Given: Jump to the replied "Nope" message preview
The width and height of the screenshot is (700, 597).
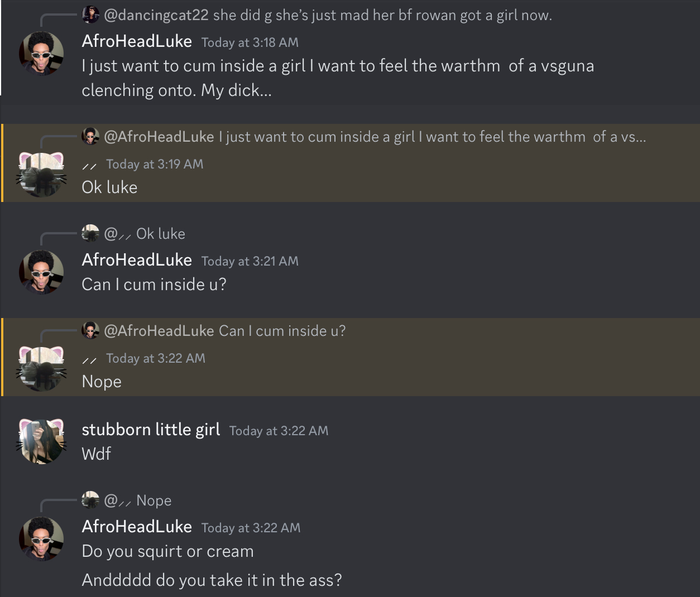Looking at the screenshot, I should (x=154, y=500).
